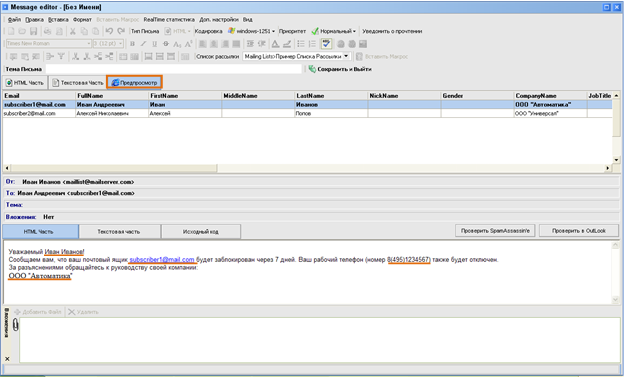The width and height of the screenshot is (625, 377).
Task: Toggle italic formatting
Action: click(143, 44)
